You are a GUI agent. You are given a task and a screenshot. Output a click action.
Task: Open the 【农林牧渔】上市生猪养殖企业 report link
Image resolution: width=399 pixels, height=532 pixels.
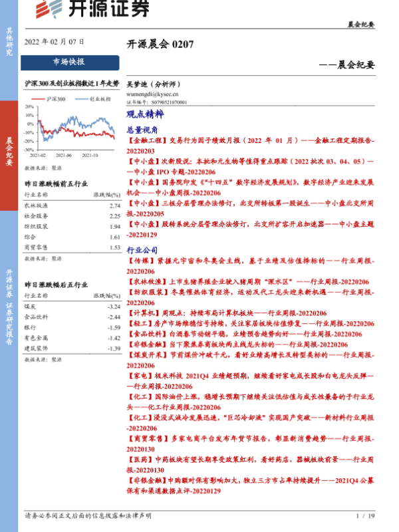click(250, 281)
